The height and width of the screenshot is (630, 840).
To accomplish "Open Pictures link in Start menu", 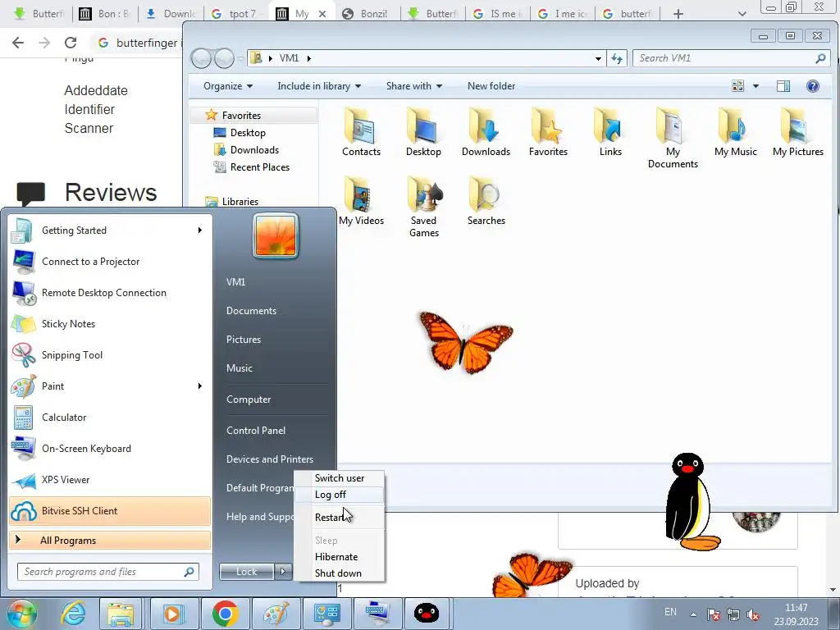I will point(243,340).
